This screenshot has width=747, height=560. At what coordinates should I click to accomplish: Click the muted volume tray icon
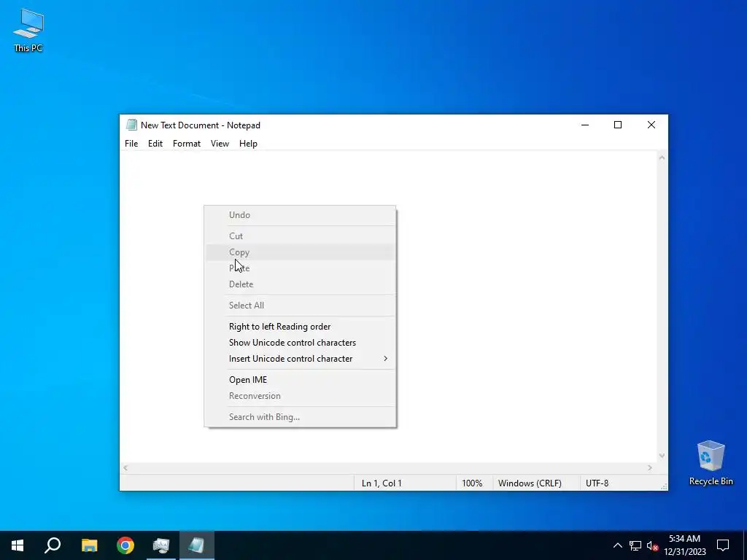[x=652, y=545]
